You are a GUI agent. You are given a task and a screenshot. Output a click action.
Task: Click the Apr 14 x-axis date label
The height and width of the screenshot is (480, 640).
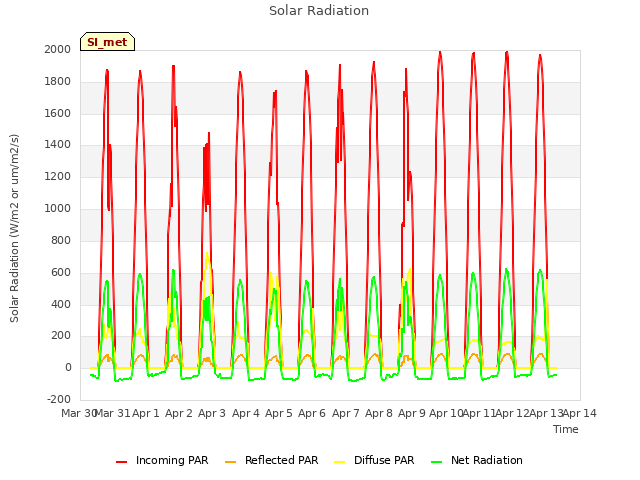click(x=580, y=413)
